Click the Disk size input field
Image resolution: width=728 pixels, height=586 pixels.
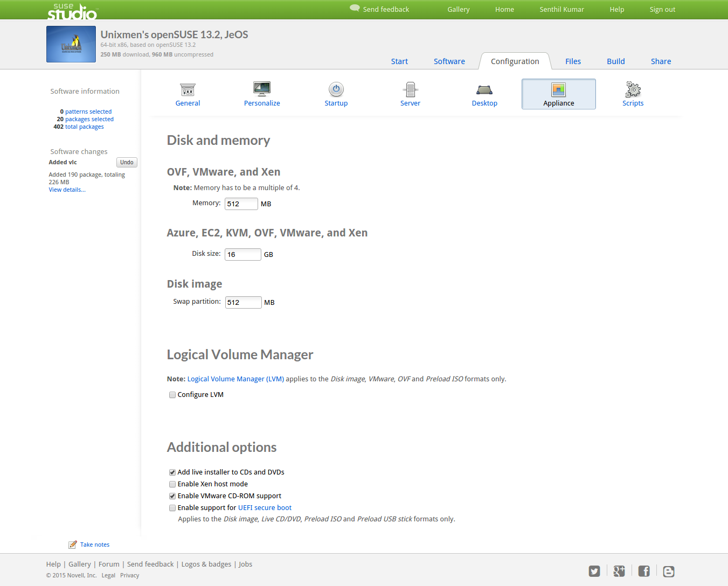(x=243, y=254)
